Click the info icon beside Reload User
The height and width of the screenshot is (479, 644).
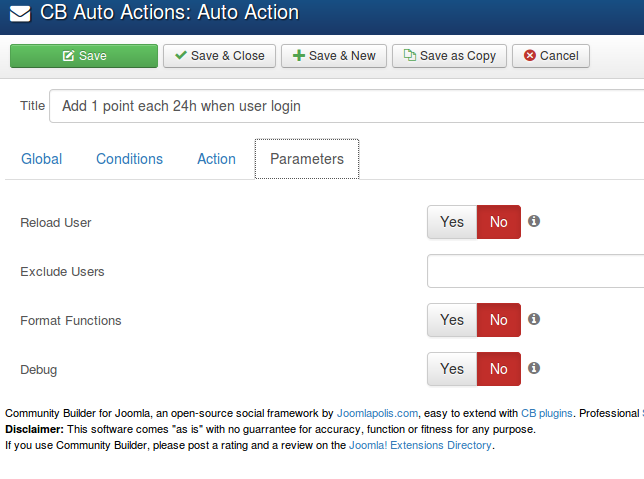coord(534,221)
